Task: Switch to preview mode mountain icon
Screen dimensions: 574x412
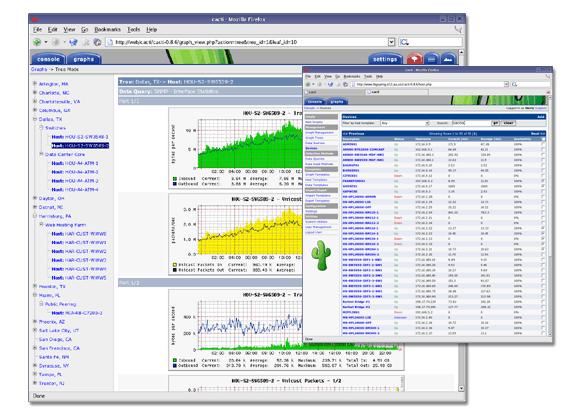Action: tap(448, 58)
